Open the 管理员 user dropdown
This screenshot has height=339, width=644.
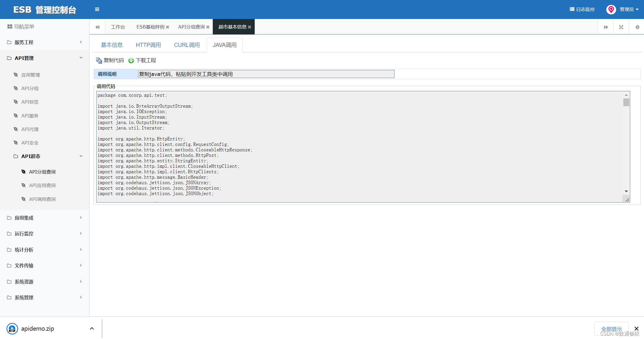pos(626,9)
